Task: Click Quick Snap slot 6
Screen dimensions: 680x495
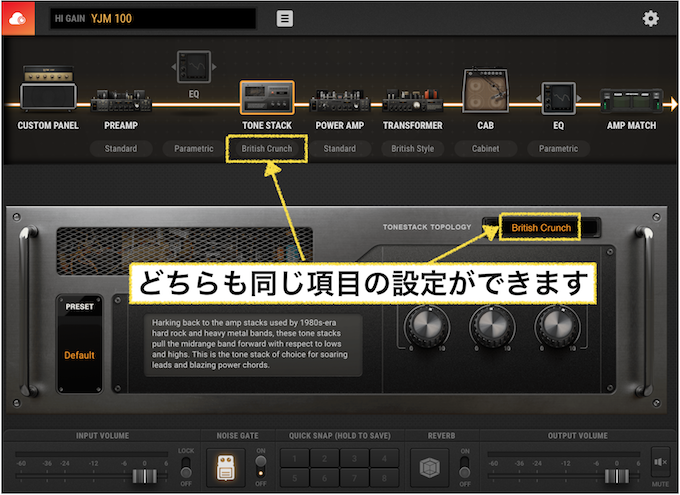Action: click(324, 478)
